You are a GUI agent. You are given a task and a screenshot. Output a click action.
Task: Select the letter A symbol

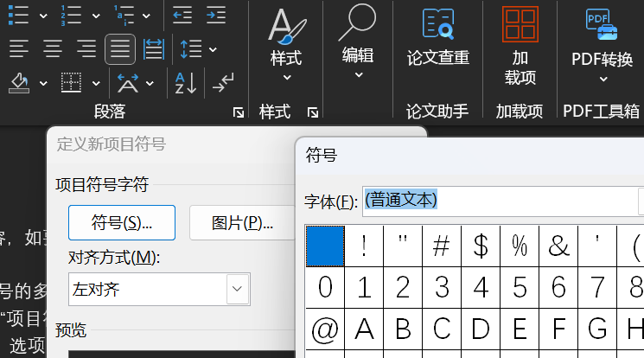coord(364,329)
